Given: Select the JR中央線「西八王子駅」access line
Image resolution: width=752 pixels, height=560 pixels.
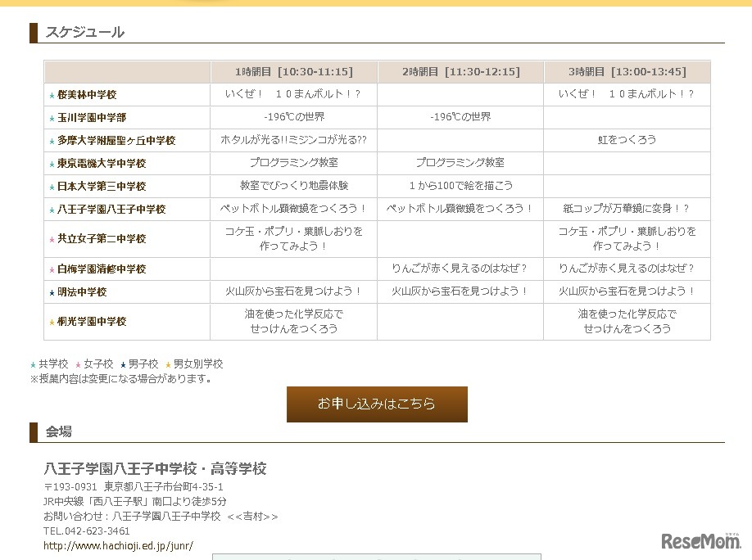Looking at the screenshot, I should coord(135,502).
